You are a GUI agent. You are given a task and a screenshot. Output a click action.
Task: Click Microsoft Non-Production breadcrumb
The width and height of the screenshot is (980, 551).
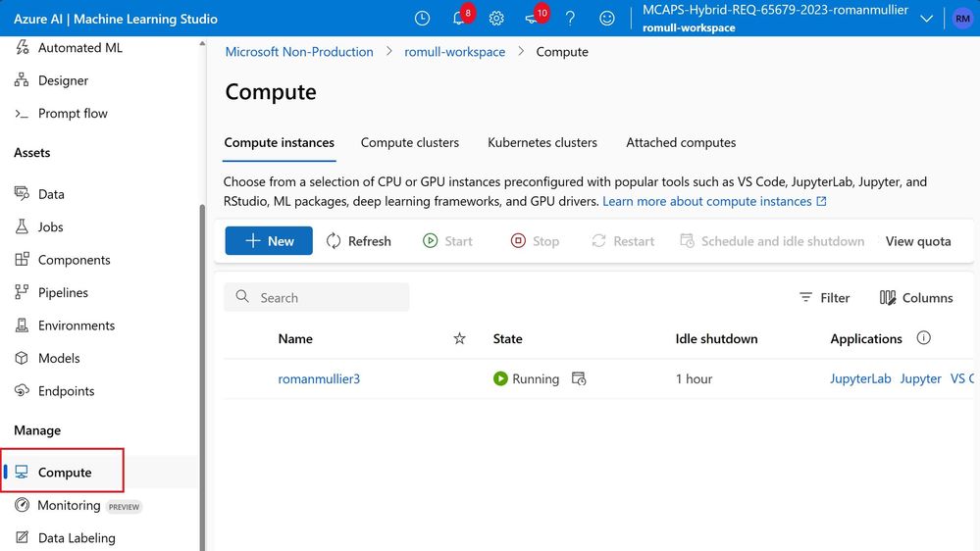coord(299,52)
